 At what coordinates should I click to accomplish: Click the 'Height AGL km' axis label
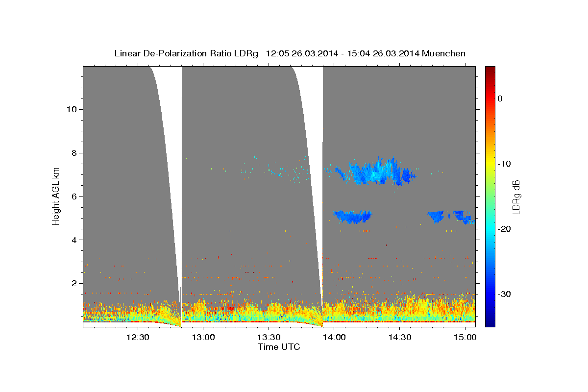coord(56,196)
